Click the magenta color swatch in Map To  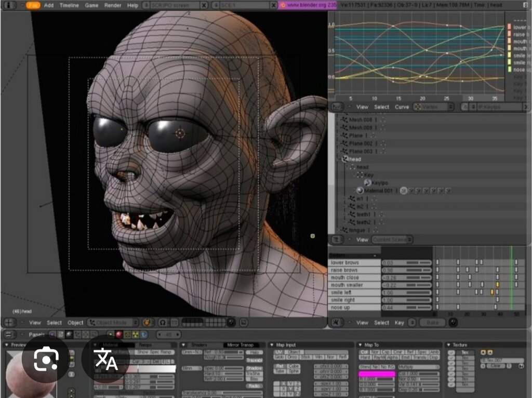(x=377, y=374)
